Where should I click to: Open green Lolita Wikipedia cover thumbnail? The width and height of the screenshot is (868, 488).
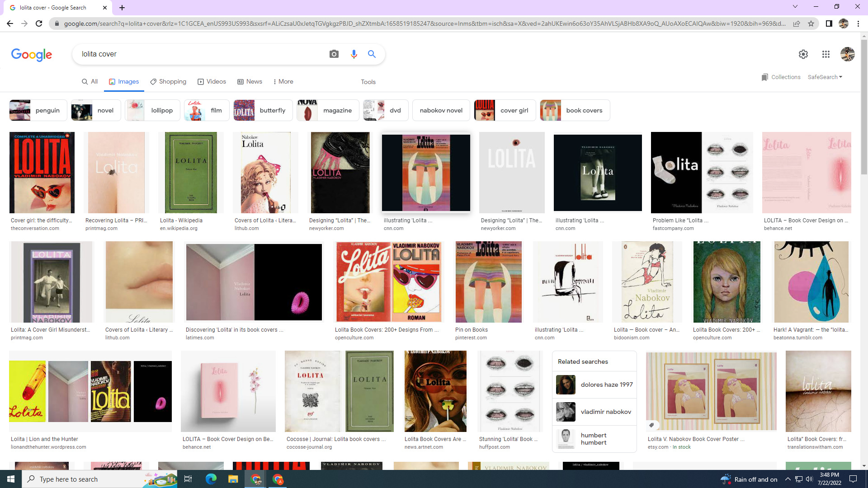(191, 173)
